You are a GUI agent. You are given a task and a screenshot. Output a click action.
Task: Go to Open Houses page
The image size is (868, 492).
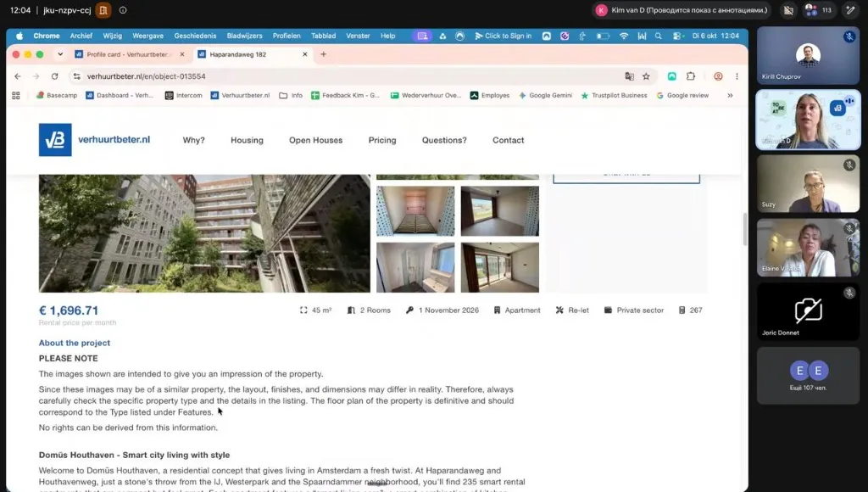315,140
